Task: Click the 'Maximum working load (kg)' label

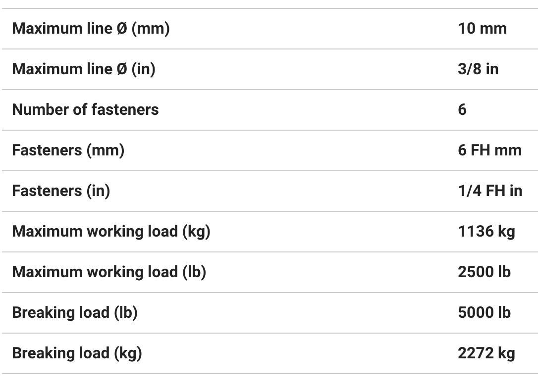Action: point(111,232)
